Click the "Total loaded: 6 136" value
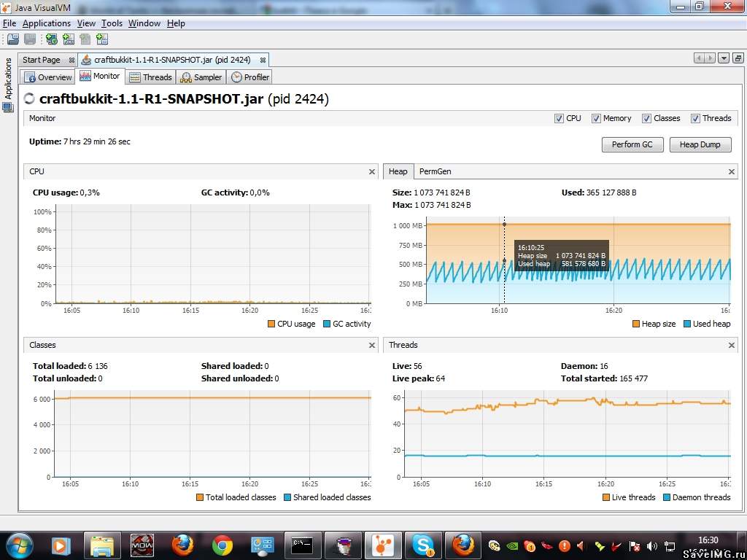Screen dimensions: 747x560 tap(70, 366)
